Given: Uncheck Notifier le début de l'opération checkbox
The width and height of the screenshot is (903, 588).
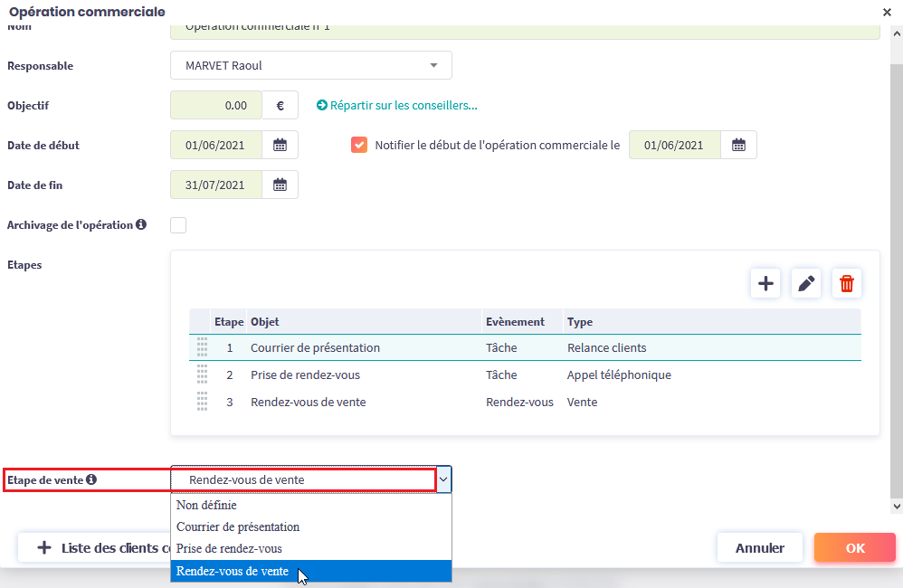Looking at the screenshot, I should tap(359, 145).
